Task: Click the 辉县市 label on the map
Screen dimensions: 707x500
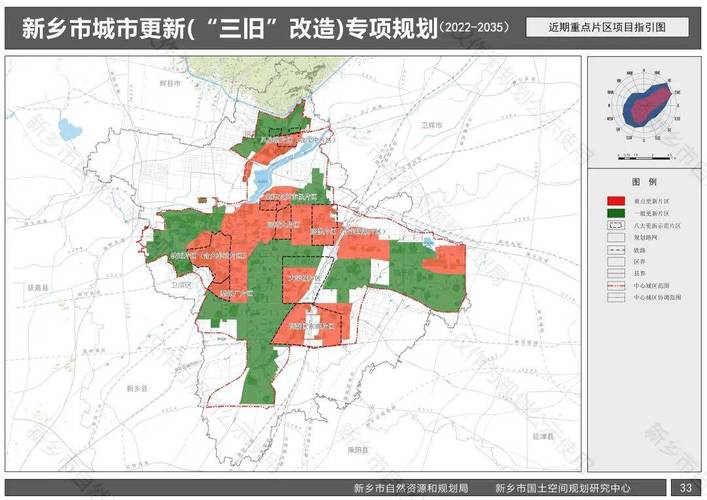Action: click(x=170, y=83)
